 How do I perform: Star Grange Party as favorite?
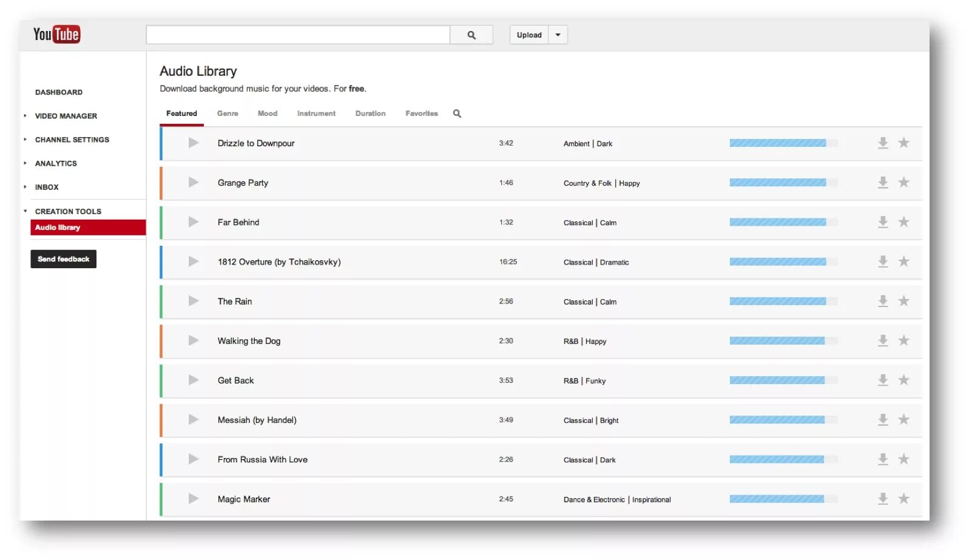(903, 182)
